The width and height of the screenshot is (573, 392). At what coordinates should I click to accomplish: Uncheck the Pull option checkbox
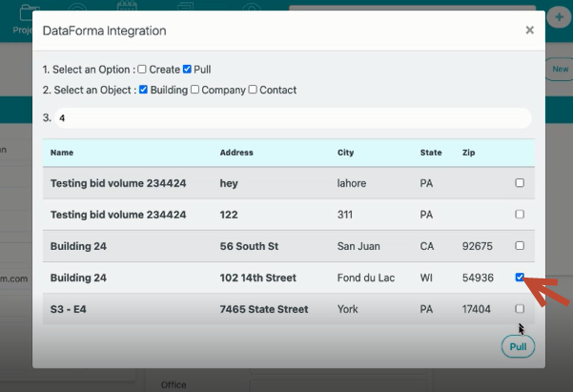point(187,69)
